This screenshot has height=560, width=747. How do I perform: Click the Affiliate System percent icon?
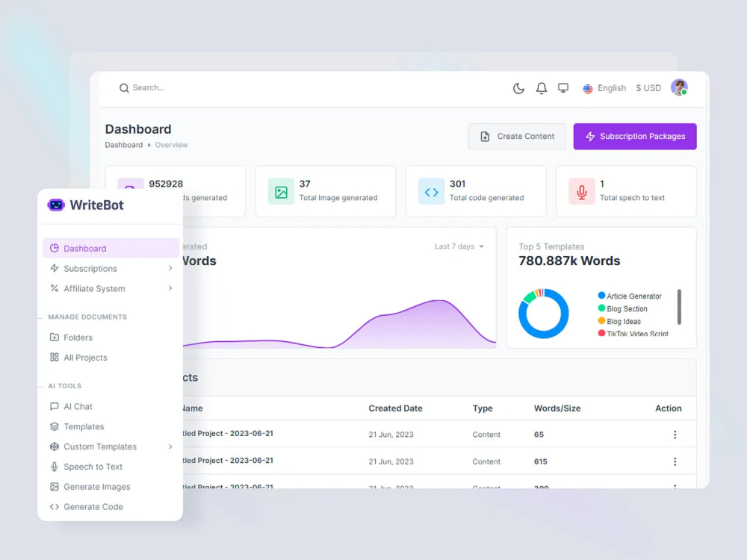[x=55, y=288]
